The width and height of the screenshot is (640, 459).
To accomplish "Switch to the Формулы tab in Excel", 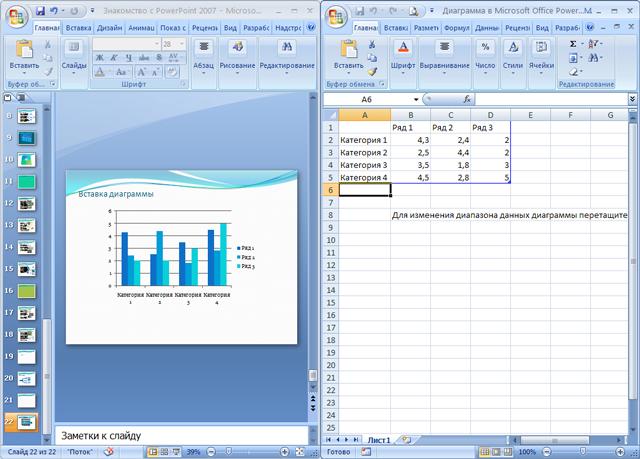I will point(456,29).
